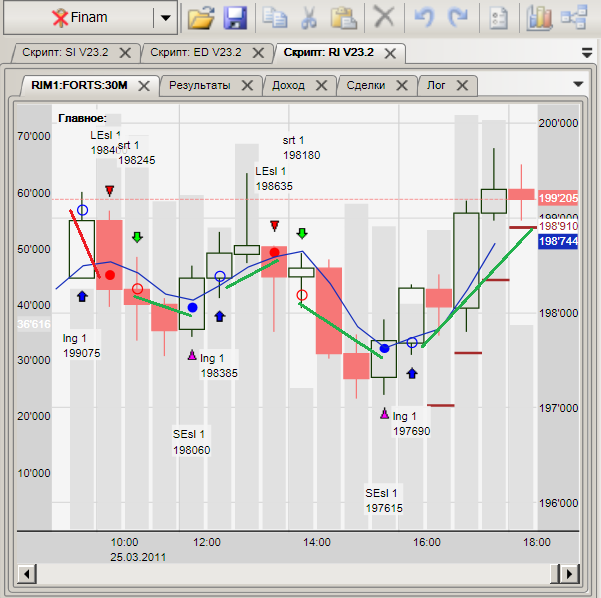601x598 pixels.
Task: Click the magenta triangle near 198385
Action: pyautogui.click(x=192, y=355)
